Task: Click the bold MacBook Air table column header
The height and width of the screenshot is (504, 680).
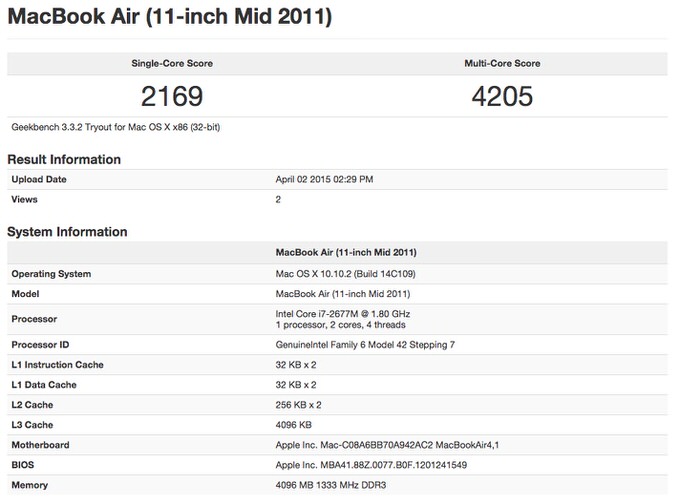Action: (x=346, y=252)
